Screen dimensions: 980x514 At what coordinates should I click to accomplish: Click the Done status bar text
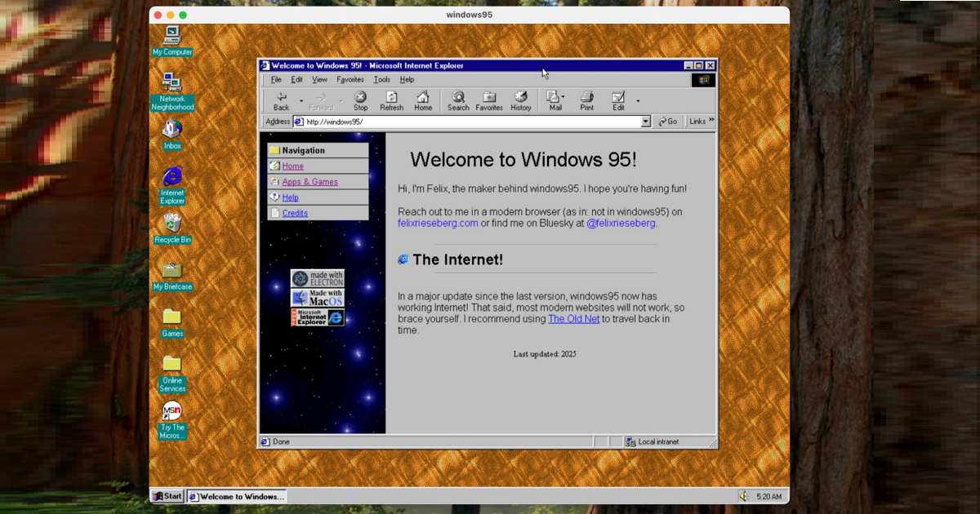[281, 442]
